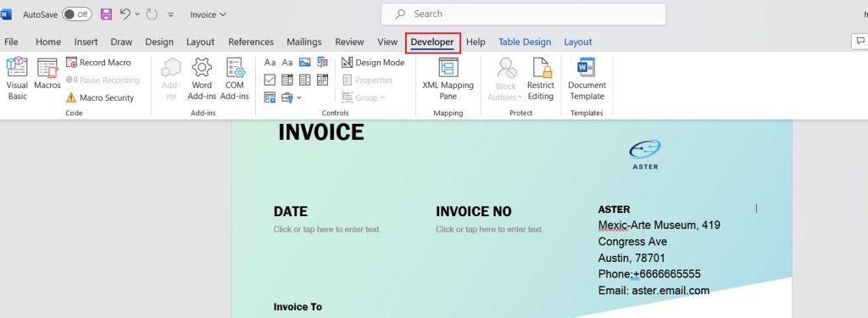This screenshot has height=318, width=868.
Task: Insert Check Box content control
Action: pyautogui.click(x=270, y=80)
